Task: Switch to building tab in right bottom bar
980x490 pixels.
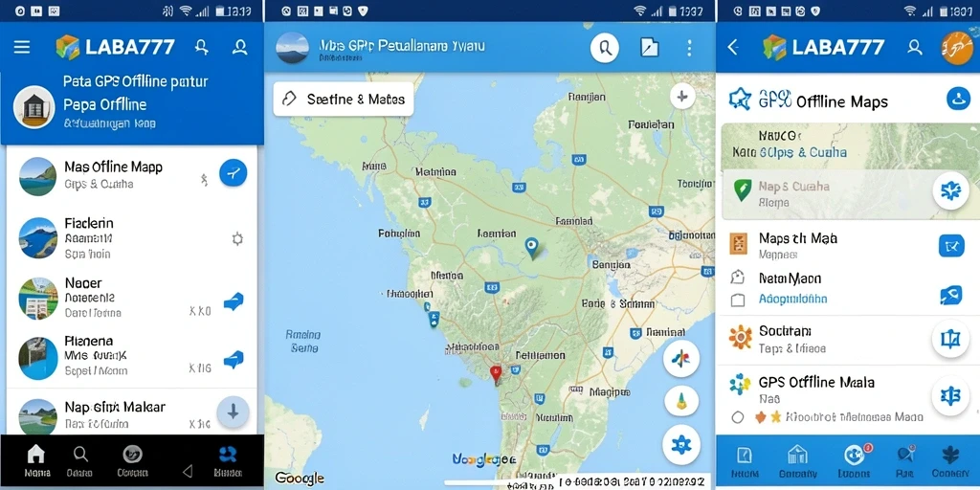Action: [797, 462]
